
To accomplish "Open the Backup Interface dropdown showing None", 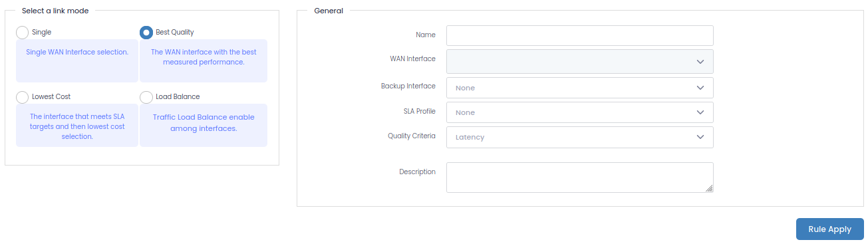I will pos(580,88).
